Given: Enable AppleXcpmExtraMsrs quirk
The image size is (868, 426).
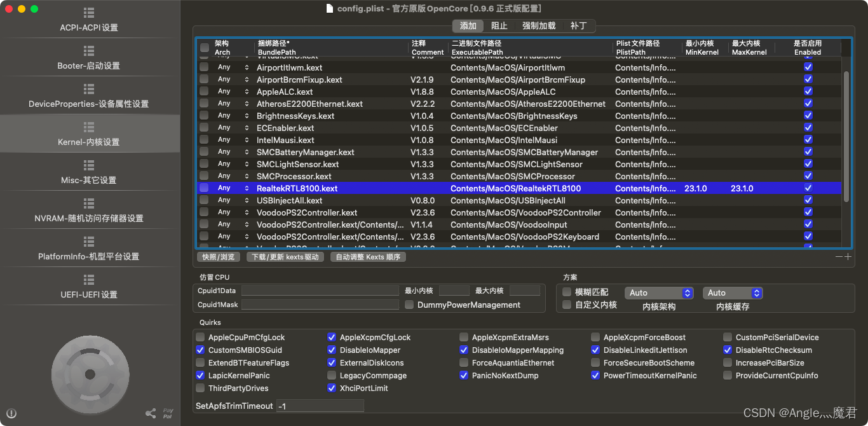Looking at the screenshot, I should 464,338.
